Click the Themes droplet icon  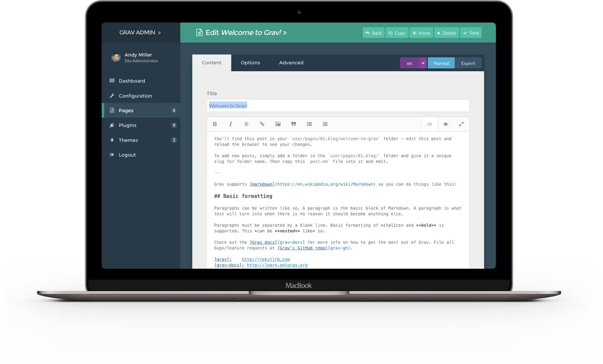click(112, 140)
